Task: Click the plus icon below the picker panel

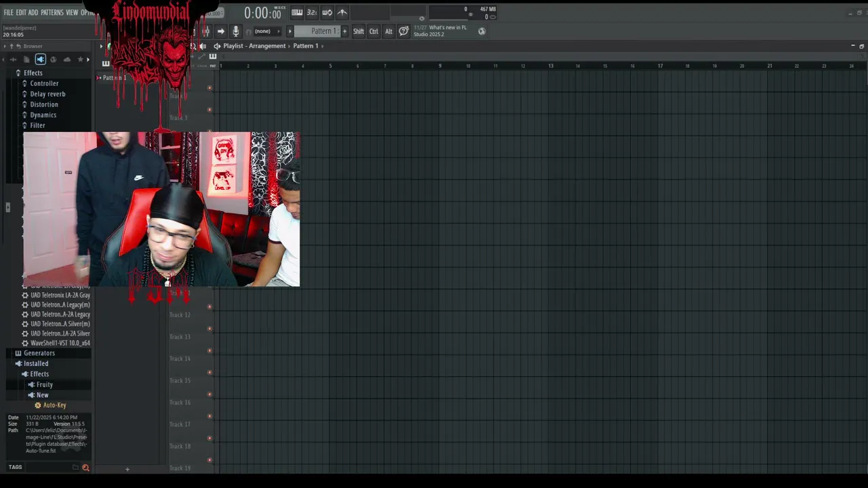Action: pos(127,469)
